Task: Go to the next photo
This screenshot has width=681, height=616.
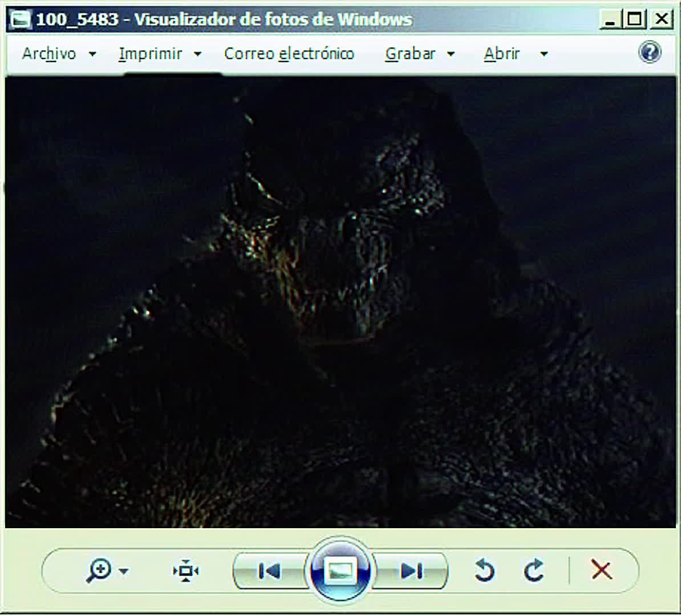Action: (411, 571)
